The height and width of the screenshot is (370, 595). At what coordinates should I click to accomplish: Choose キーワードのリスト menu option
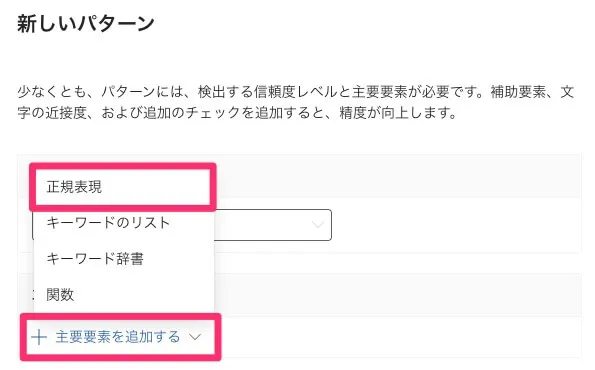124,223
